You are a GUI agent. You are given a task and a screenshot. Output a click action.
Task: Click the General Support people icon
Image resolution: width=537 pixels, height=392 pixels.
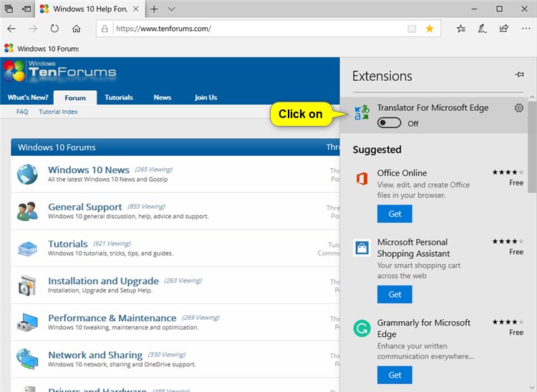point(27,211)
